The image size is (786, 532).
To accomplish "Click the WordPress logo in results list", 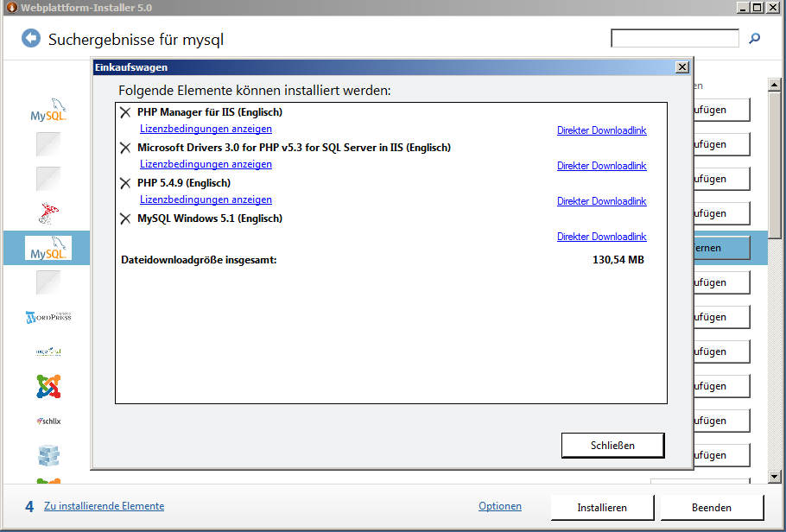I will click(48, 317).
